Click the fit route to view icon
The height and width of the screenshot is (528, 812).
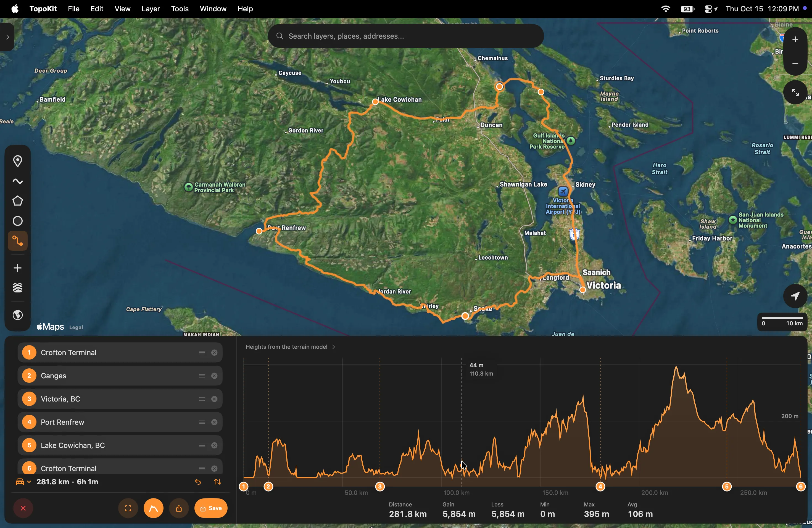128,508
